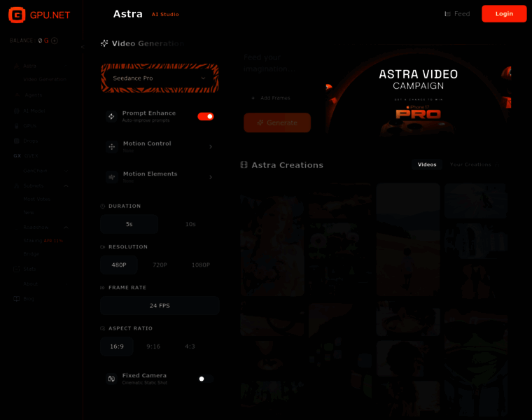Select the Videos tab
This screenshot has height=420, width=532.
[427, 164]
